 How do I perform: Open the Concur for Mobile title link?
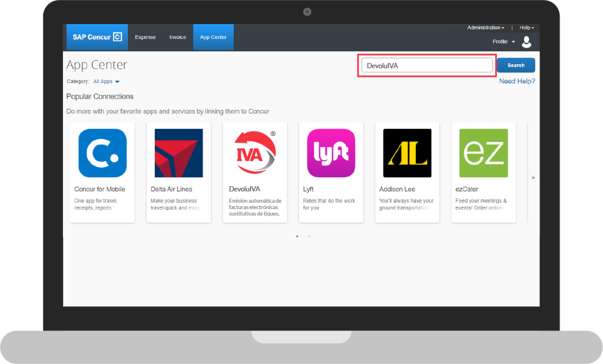point(100,189)
